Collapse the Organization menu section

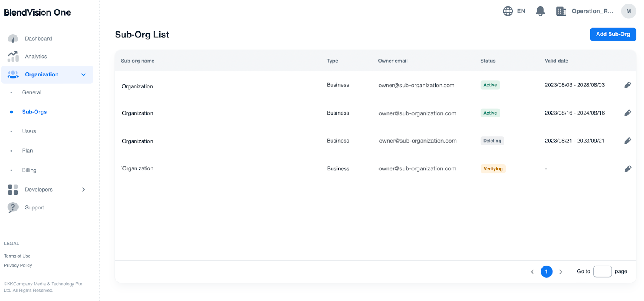[x=83, y=75]
